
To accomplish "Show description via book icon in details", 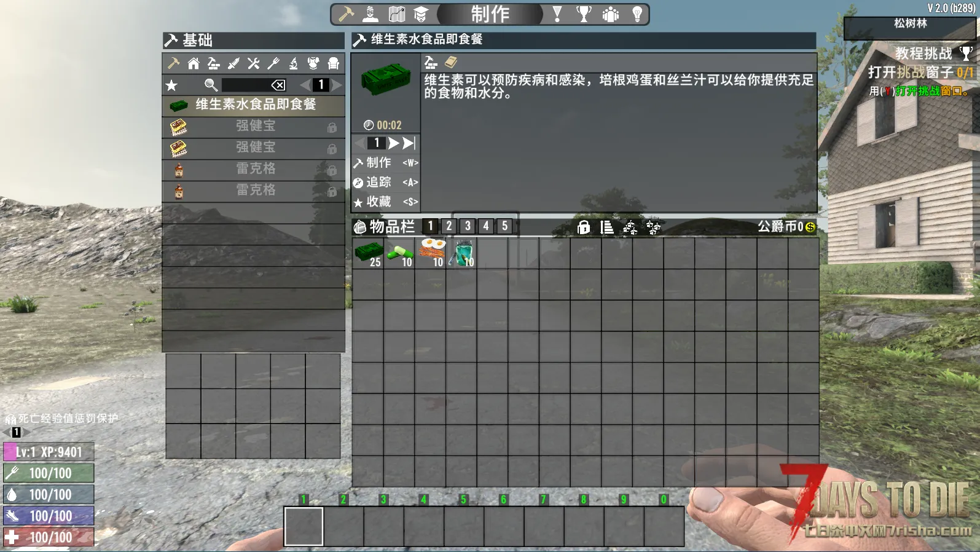I will coord(451,62).
